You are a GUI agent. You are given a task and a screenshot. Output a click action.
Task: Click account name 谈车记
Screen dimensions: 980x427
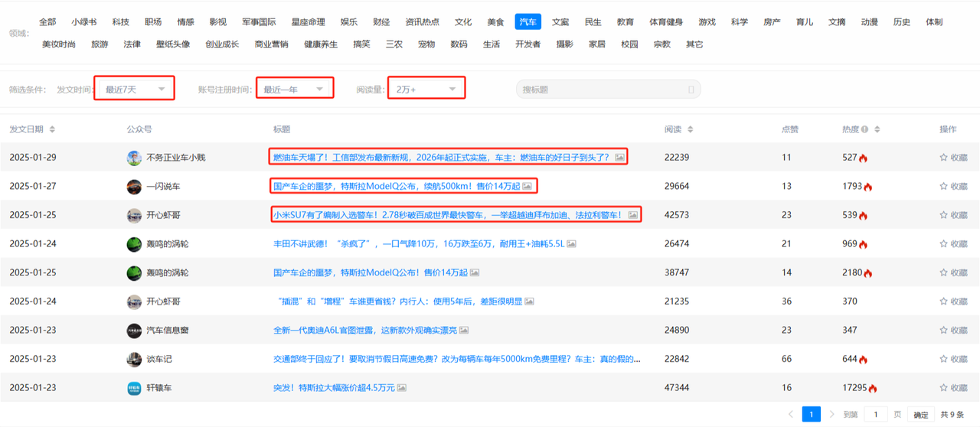159,359
